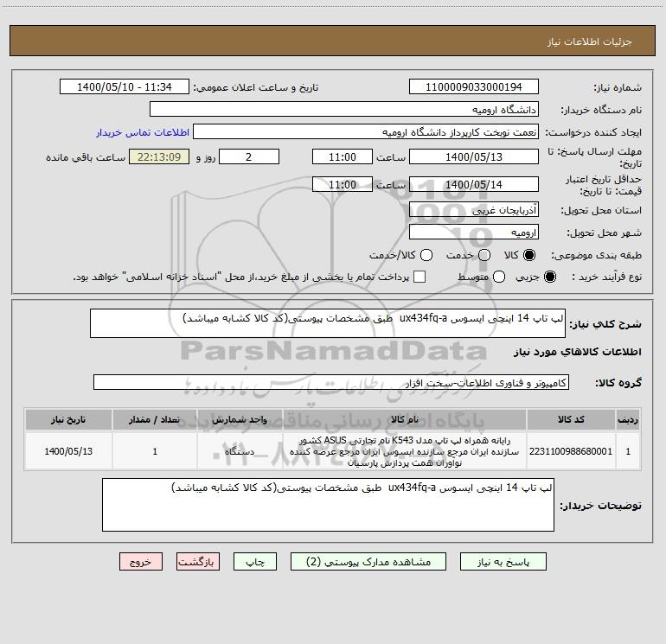666x644 pixels.
Task: Open اطلاعات تماس خریدار link
Action: click(x=143, y=132)
